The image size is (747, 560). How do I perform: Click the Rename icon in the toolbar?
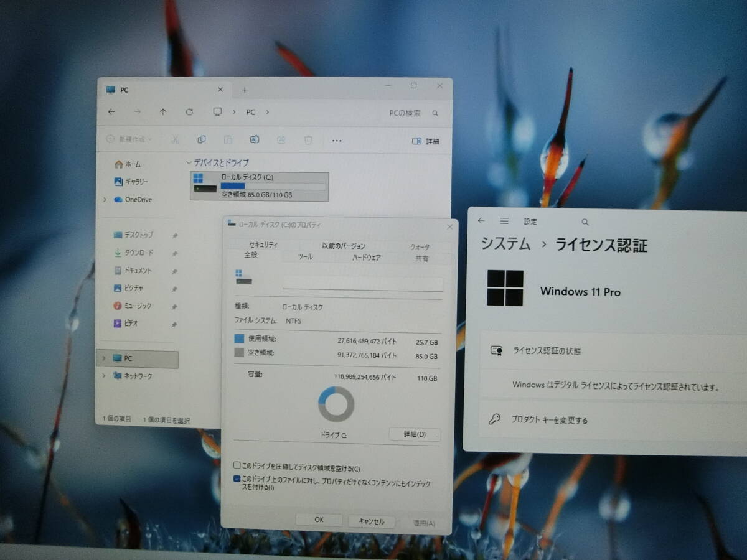click(x=254, y=139)
